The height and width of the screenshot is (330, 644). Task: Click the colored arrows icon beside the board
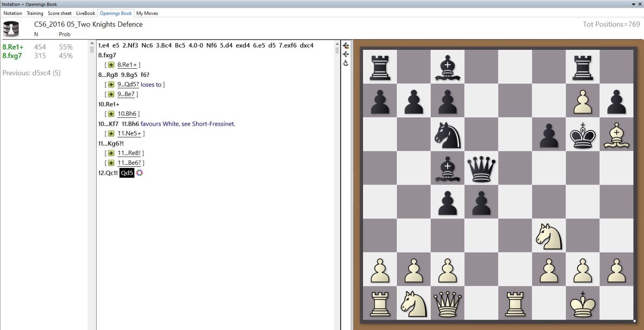pos(346,45)
